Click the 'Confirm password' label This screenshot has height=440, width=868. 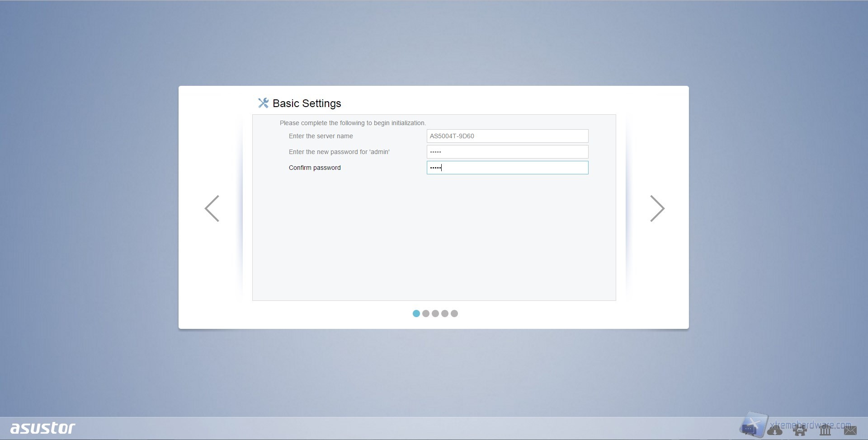tap(315, 168)
